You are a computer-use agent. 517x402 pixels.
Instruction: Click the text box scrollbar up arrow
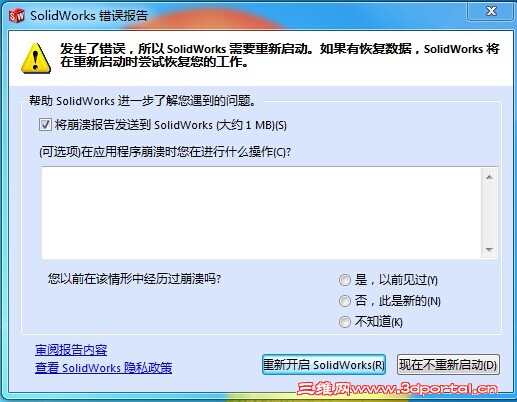click(489, 177)
